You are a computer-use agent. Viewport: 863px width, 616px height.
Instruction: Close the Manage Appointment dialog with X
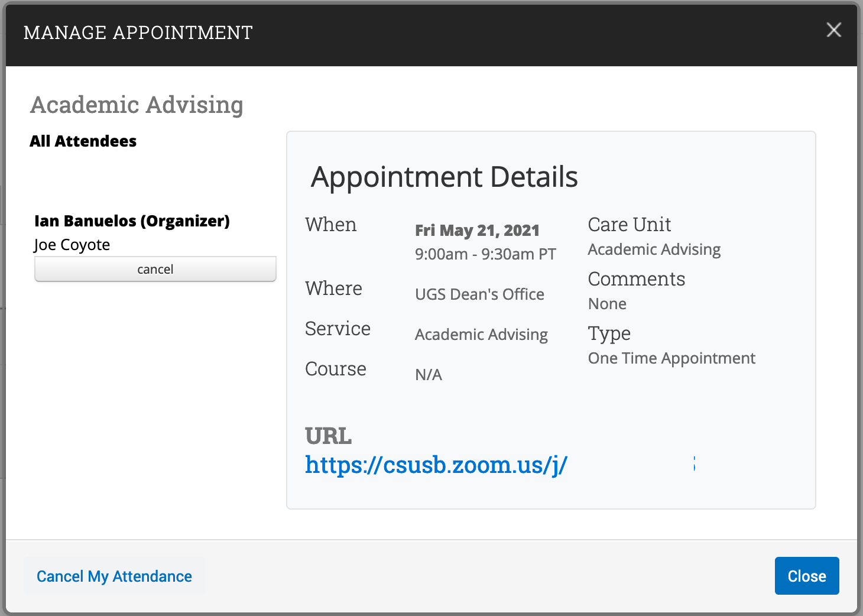[x=833, y=30]
